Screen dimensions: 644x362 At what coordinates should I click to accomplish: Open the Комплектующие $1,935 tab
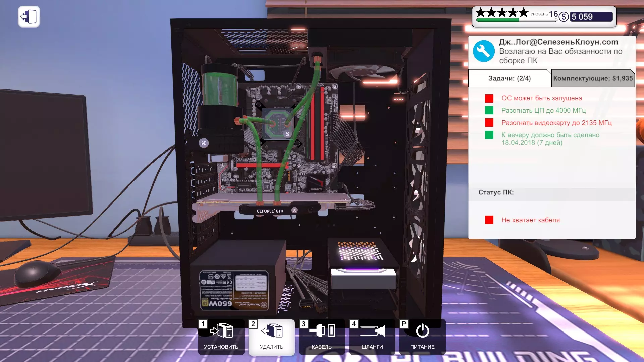coord(593,78)
